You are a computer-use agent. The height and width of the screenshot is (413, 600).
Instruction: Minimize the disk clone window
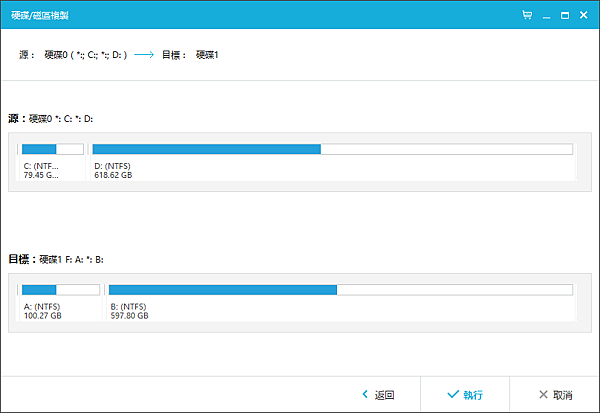point(546,16)
